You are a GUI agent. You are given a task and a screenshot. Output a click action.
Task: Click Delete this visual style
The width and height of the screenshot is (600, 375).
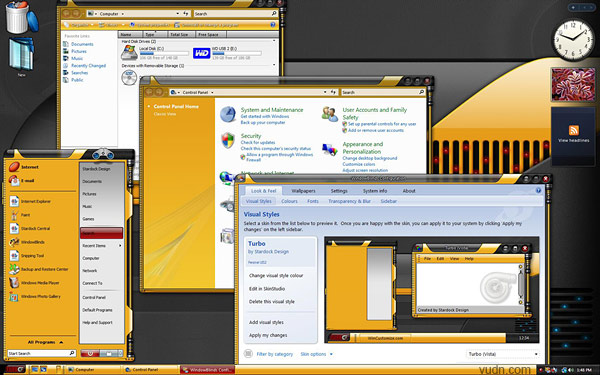(x=272, y=302)
